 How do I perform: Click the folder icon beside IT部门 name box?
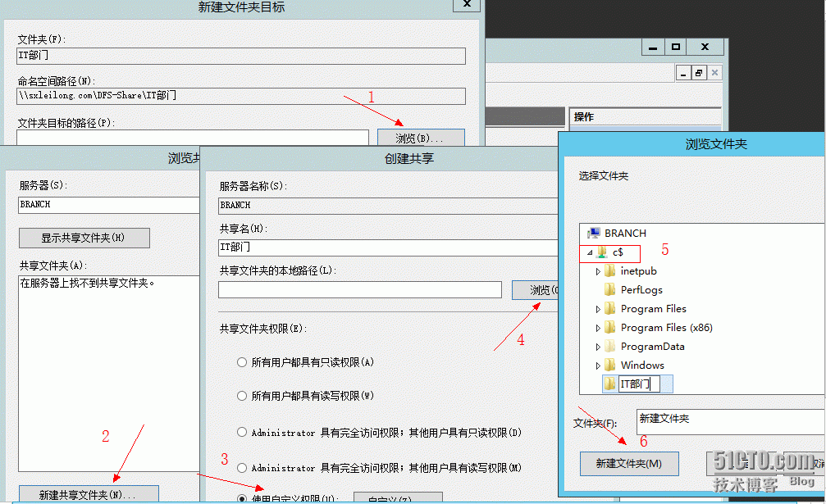pos(609,384)
